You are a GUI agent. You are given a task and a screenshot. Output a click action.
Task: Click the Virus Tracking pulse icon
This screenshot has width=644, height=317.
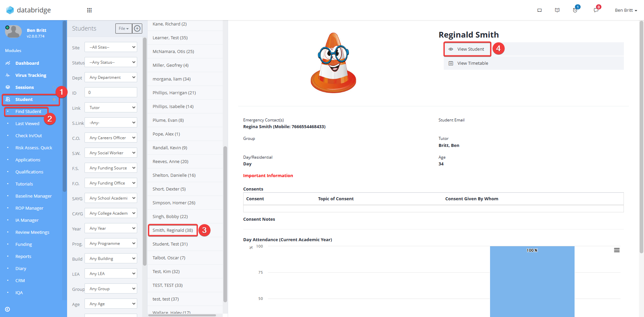pyautogui.click(x=8, y=75)
